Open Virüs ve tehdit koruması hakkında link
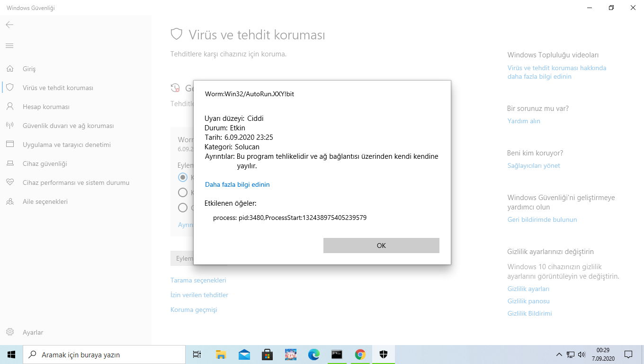 point(557,72)
